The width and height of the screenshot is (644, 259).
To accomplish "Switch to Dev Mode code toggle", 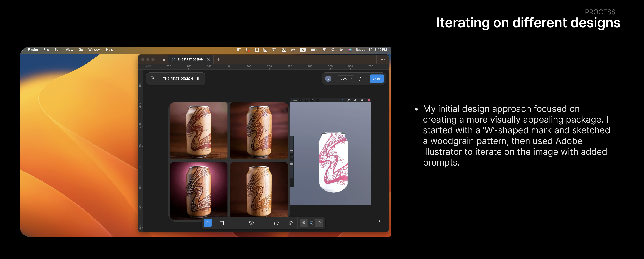I will tap(319, 223).
